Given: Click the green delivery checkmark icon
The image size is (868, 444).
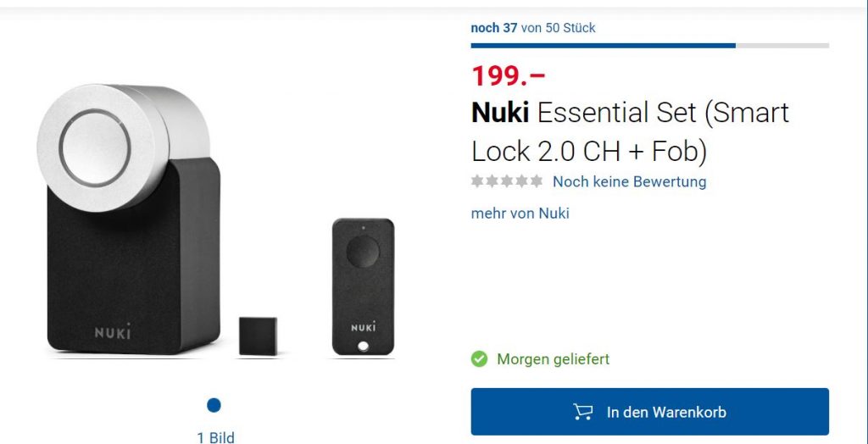Looking at the screenshot, I should [480, 359].
